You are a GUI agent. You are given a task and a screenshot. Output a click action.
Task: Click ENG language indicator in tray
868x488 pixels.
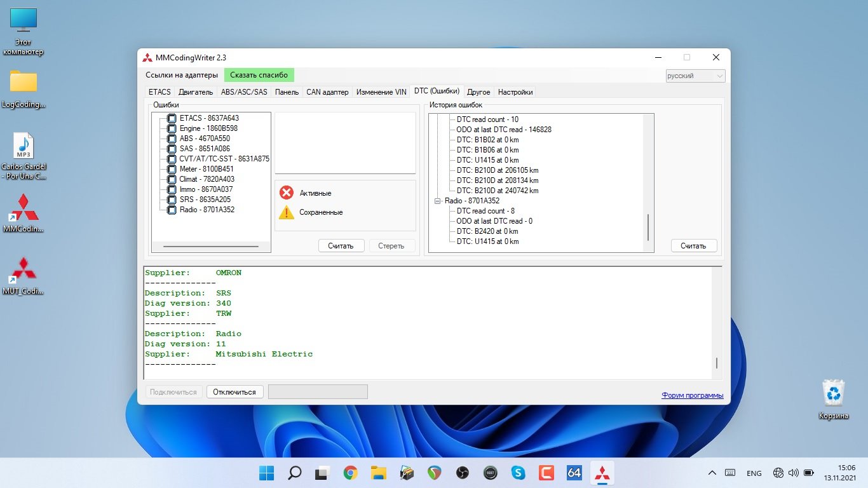pyautogui.click(x=754, y=473)
